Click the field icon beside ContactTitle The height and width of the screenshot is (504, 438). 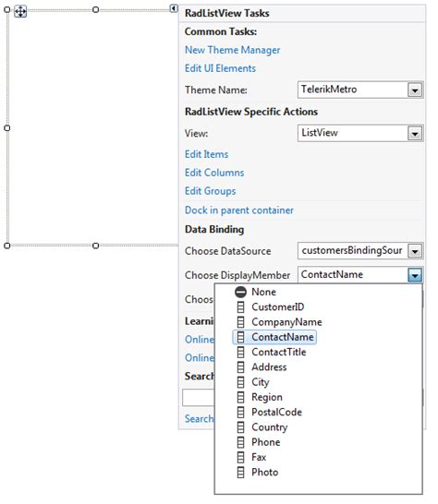(x=240, y=352)
